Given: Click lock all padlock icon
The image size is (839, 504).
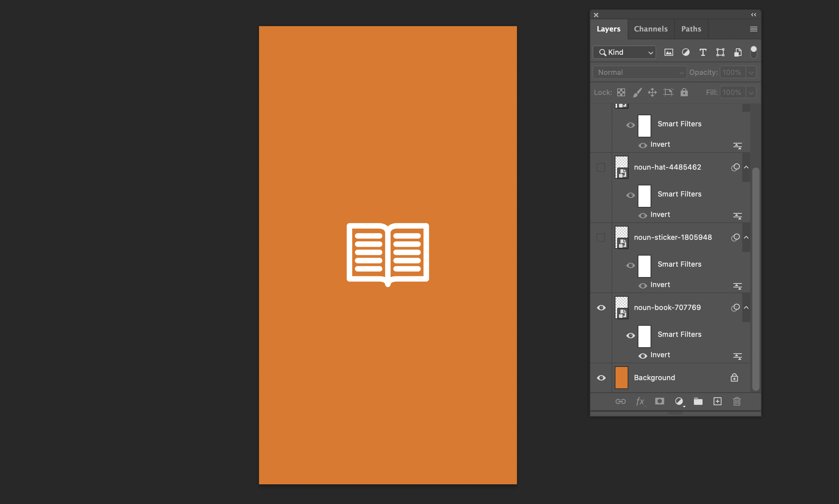Looking at the screenshot, I should 684,92.
